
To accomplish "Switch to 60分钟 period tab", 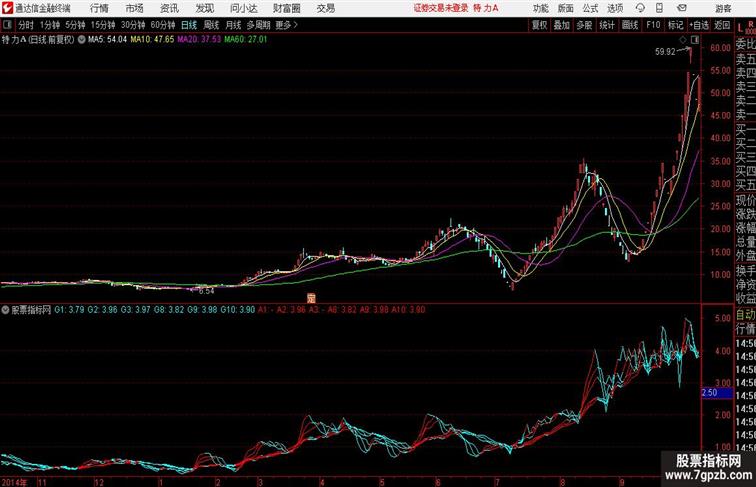I will (163, 25).
